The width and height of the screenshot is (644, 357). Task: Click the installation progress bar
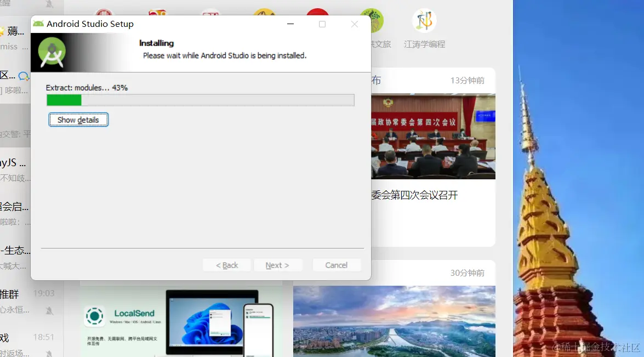(x=201, y=100)
